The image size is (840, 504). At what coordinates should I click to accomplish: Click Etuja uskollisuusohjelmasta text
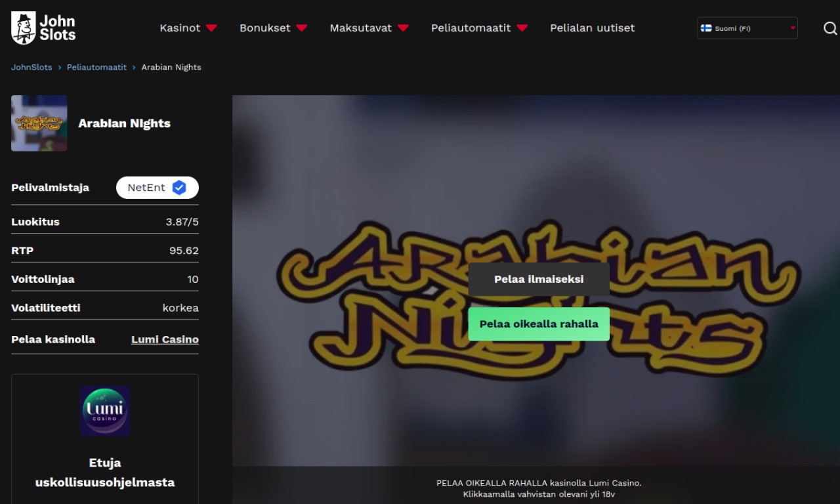tap(105, 472)
